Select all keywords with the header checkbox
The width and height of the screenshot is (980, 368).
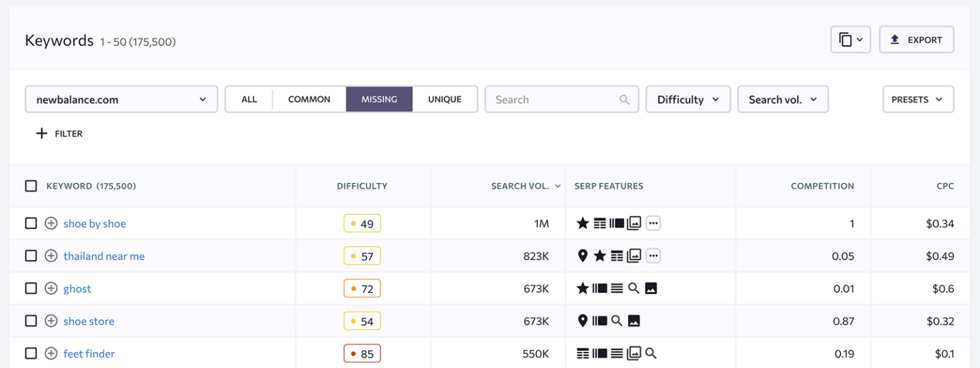pos(31,186)
